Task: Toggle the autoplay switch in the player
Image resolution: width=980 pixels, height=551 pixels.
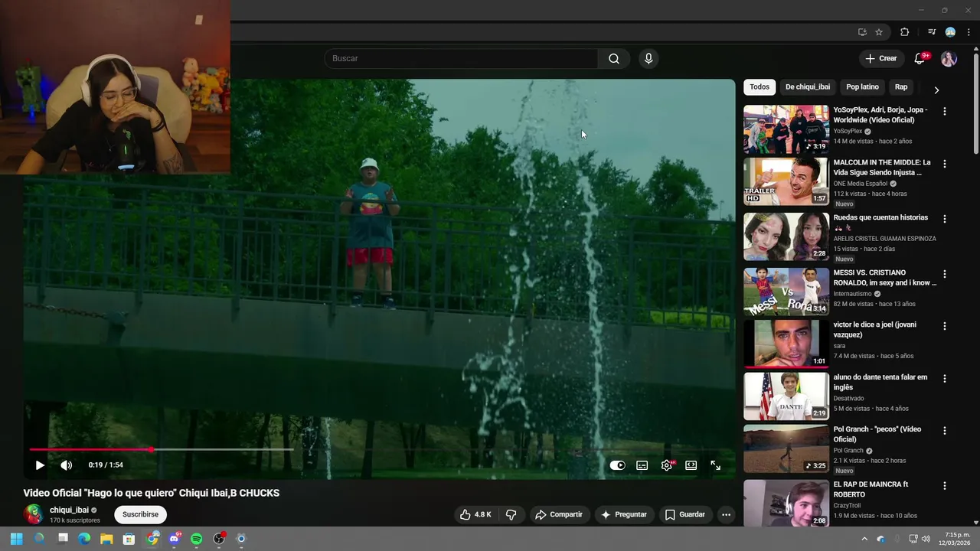Action: pyautogui.click(x=617, y=465)
